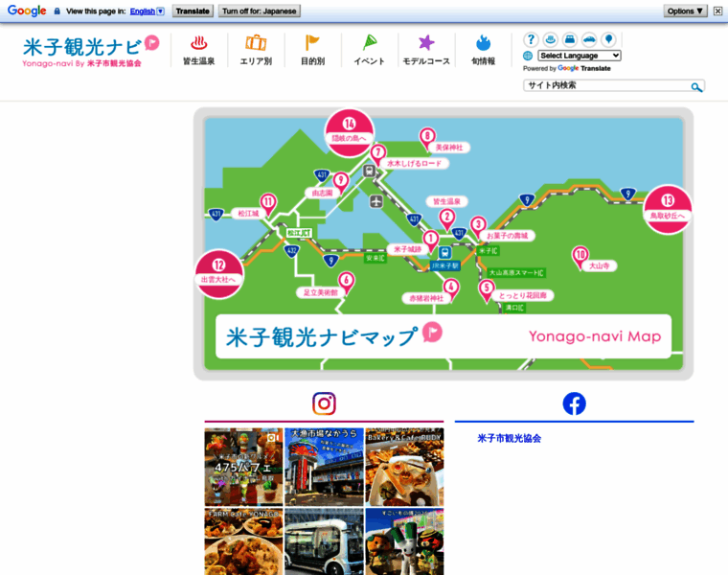Select map pin 4 赤猪岩神社
This screenshot has height=575, width=728.
point(451,288)
